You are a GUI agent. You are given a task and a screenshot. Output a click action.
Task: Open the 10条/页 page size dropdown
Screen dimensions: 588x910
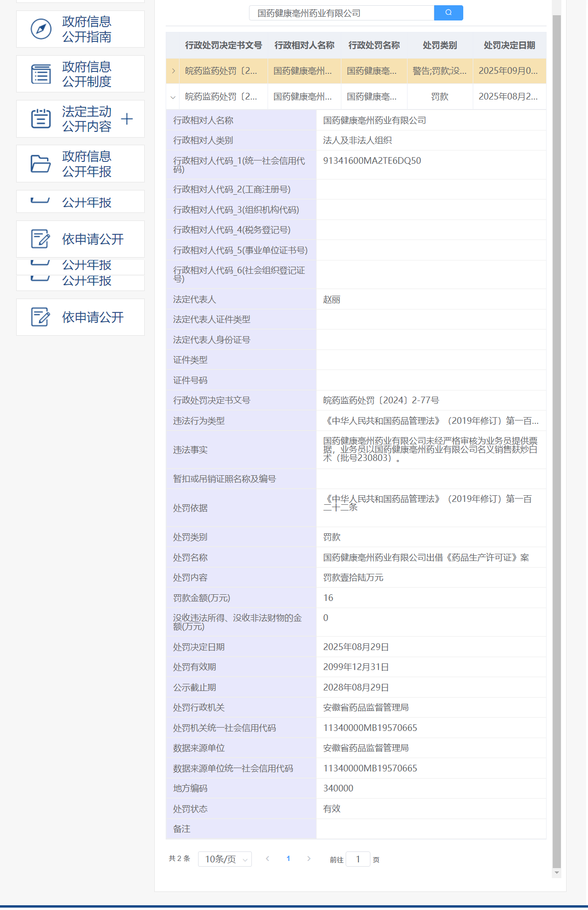click(225, 859)
